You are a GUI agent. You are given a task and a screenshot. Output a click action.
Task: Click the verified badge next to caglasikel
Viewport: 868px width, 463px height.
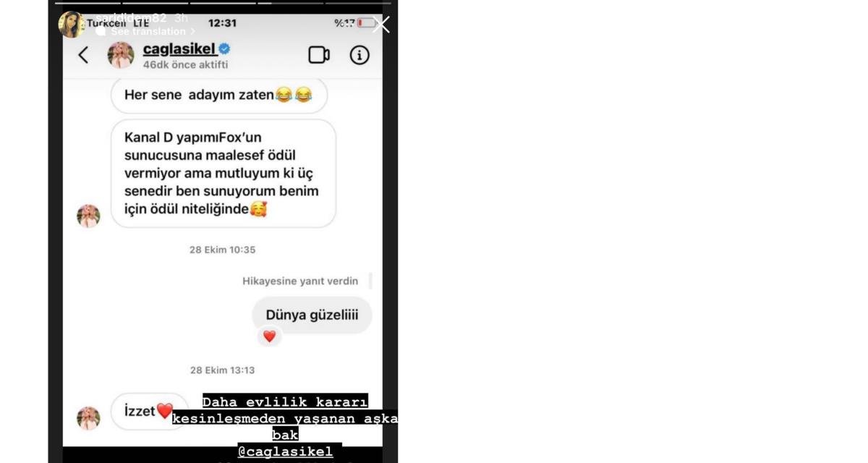[225, 49]
